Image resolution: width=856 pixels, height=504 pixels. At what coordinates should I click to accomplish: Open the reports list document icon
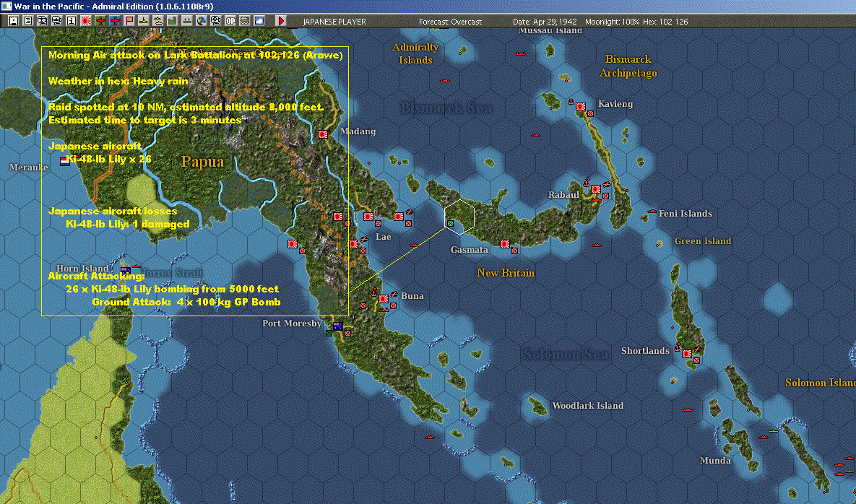28,21
